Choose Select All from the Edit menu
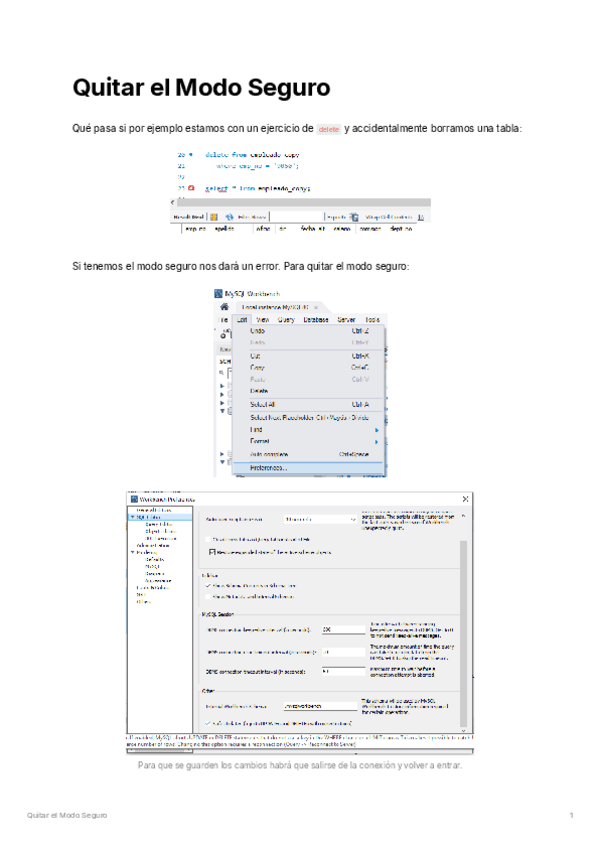Image resolution: width=600 pixels, height=848 pixels. pyautogui.click(x=308, y=404)
